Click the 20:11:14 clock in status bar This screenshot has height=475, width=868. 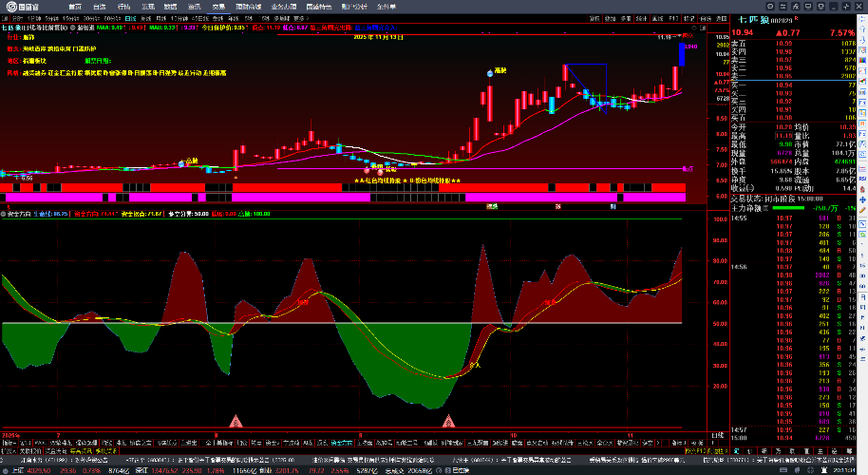point(844,470)
